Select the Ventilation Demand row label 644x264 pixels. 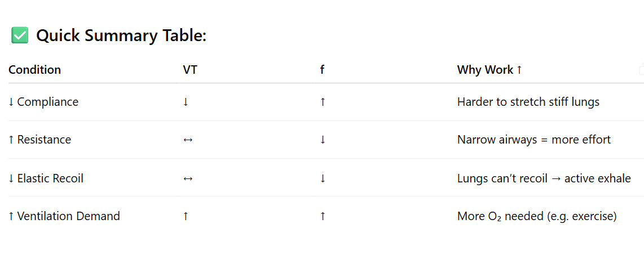coord(64,216)
